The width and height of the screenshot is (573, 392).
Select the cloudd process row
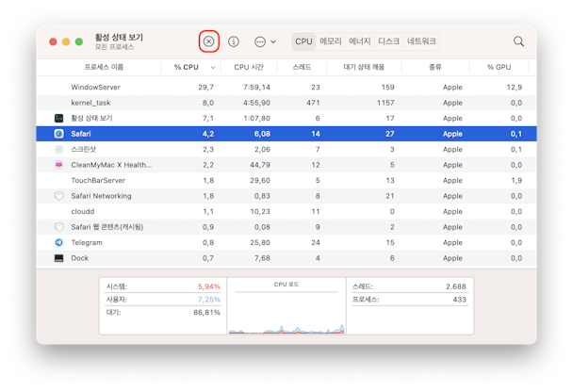(286, 211)
